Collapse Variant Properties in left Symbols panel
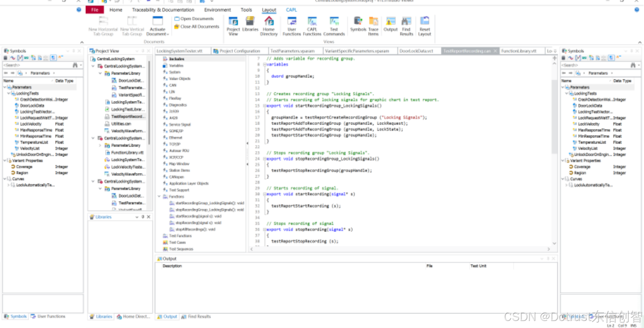Image resolution: width=644 pixels, height=328 pixels. point(5,161)
